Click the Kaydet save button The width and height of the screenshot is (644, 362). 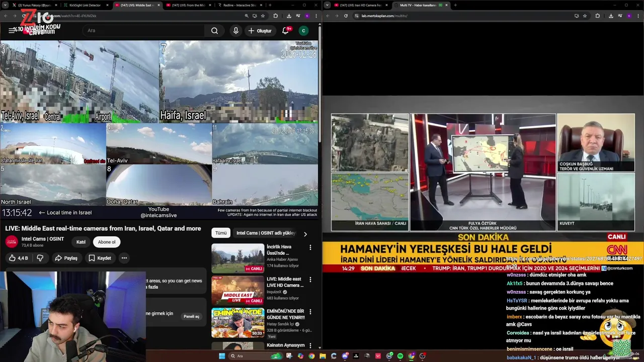pos(100,258)
